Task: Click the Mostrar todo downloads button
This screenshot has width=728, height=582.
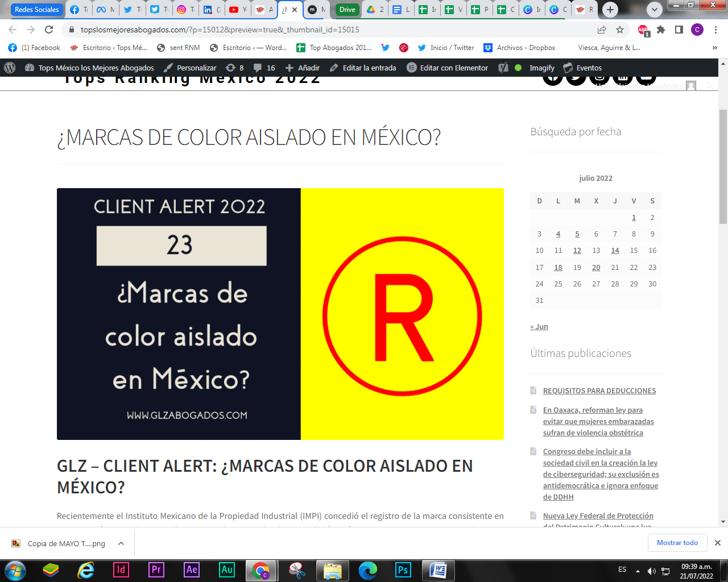Action: [x=677, y=543]
